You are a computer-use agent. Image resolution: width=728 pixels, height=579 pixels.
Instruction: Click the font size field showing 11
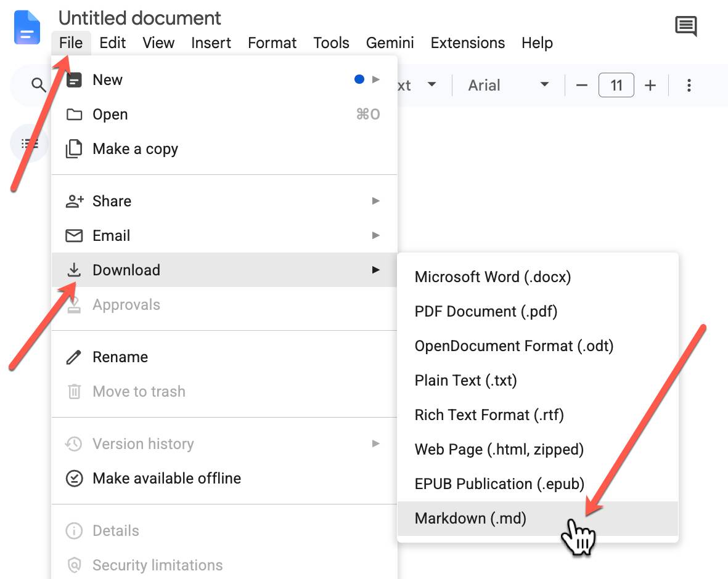[x=616, y=86]
